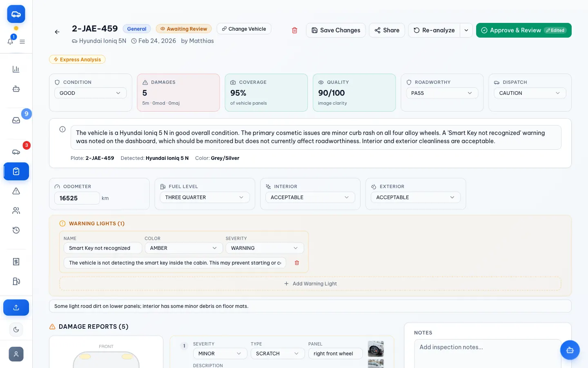This screenshot has height=368, width=588.
Task: Open the Condition GOOD dropdown
Action: 90,93
